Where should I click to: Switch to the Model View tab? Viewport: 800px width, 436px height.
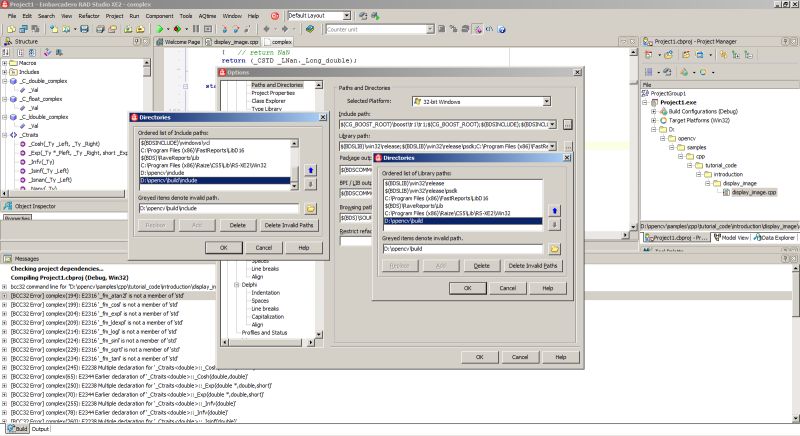point(731,238)
